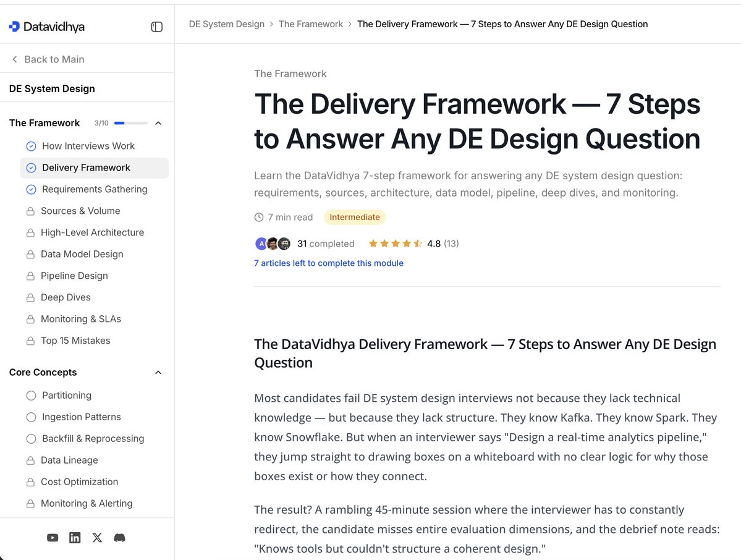
Task: Click DE System Design sidebar title
Action: pyautogui.click(x=52, y=89)
